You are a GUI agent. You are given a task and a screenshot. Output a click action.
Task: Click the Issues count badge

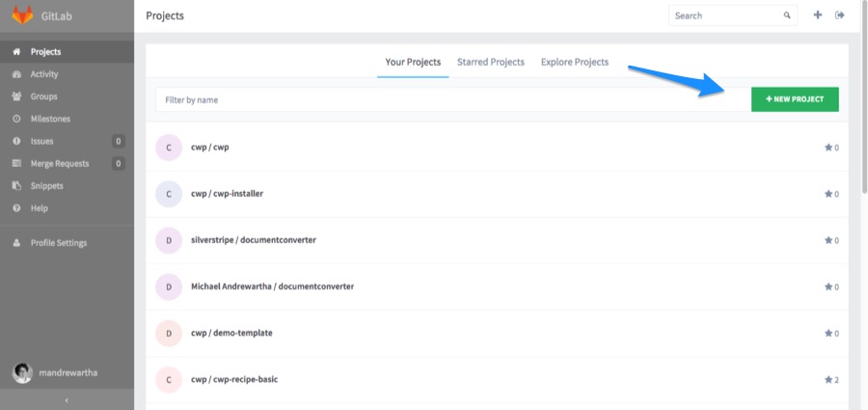[118, 141]
